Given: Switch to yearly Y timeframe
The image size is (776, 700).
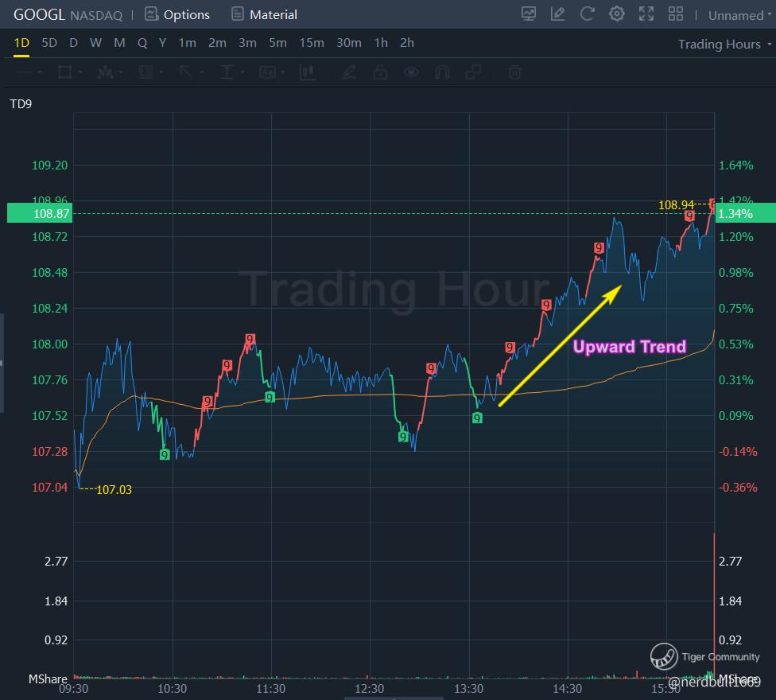Looking at the screenshot, I should tap(162, 43).
